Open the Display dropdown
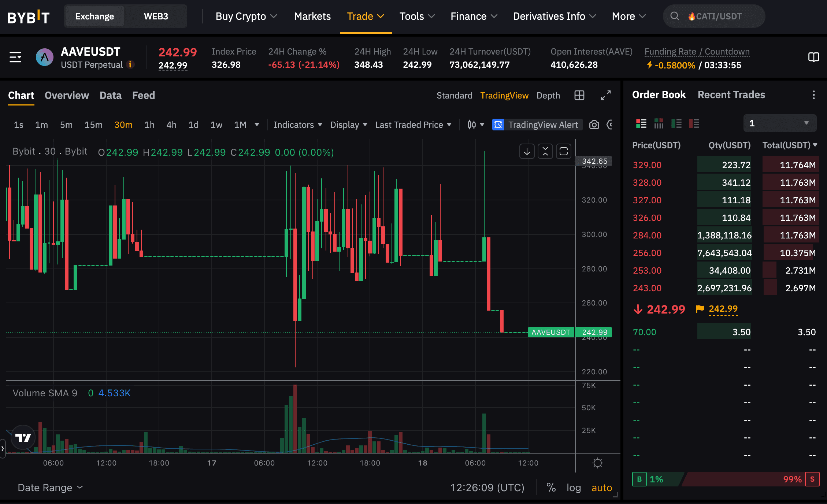 pos(349,125)
